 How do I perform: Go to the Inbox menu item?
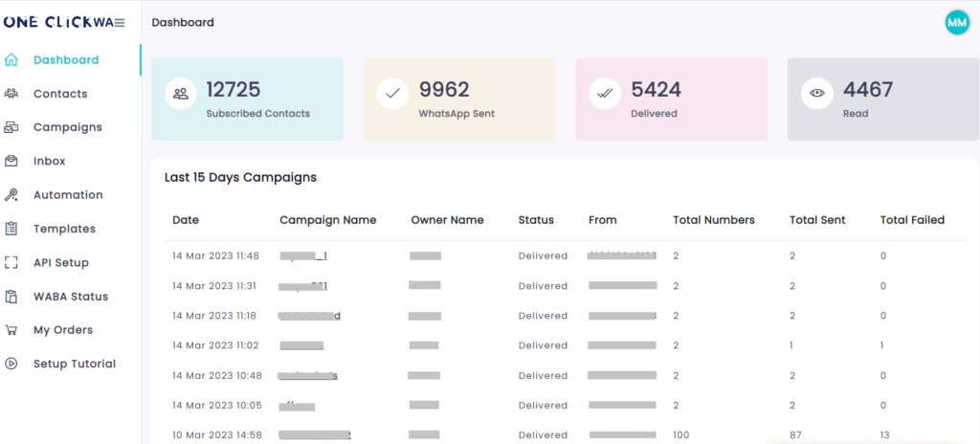[50, 161]
